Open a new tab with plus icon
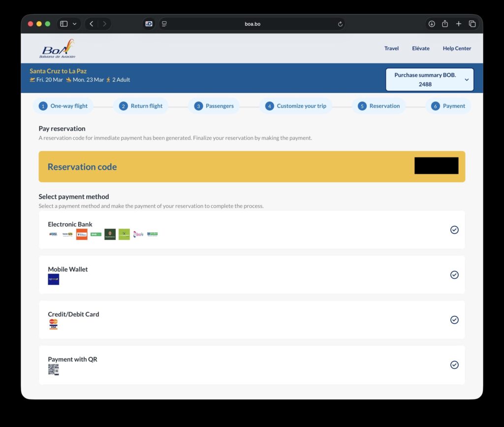Viewport: 504px width, 427px height. coord(459,24)
